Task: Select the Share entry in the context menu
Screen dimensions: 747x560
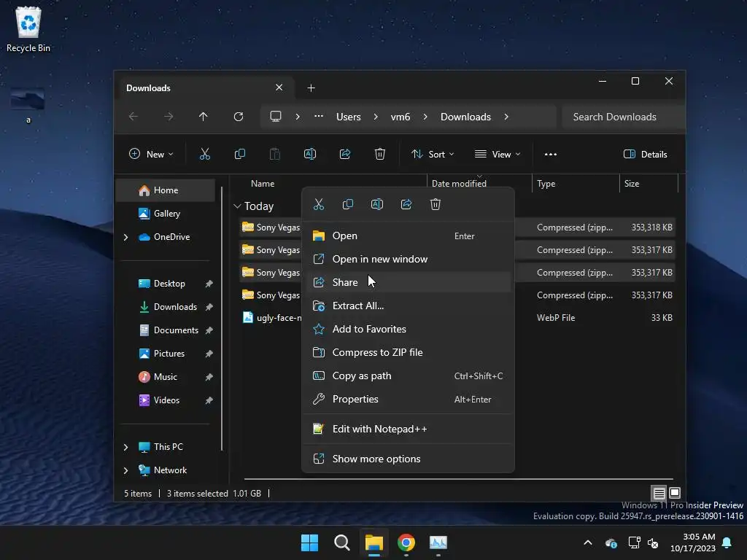Action: pyautogui.click(x=409, y=282)
